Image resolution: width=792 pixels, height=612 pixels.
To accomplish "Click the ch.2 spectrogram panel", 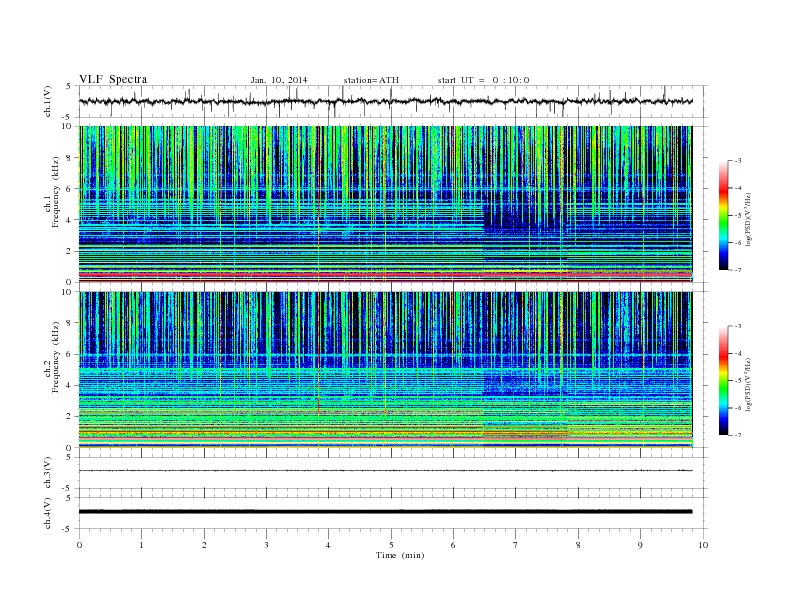I will [x=385, y=370].
